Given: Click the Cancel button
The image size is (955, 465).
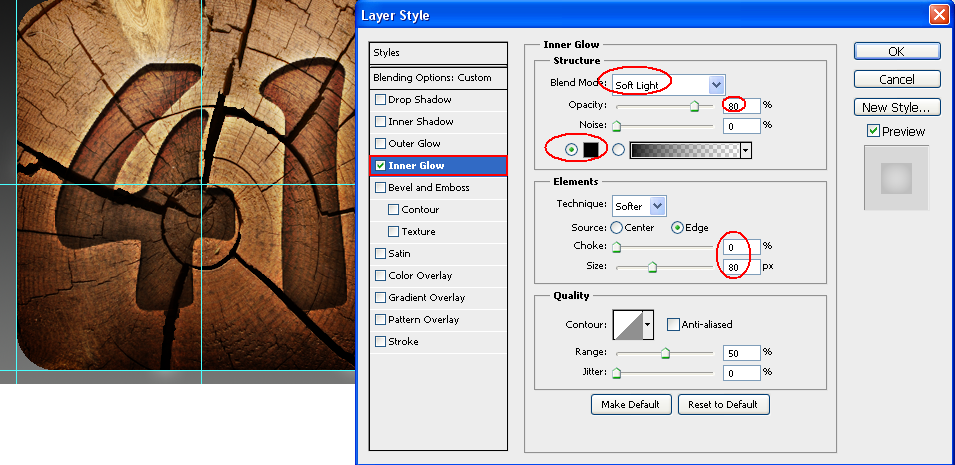Looking at the screenshot, I should (897, 79).
